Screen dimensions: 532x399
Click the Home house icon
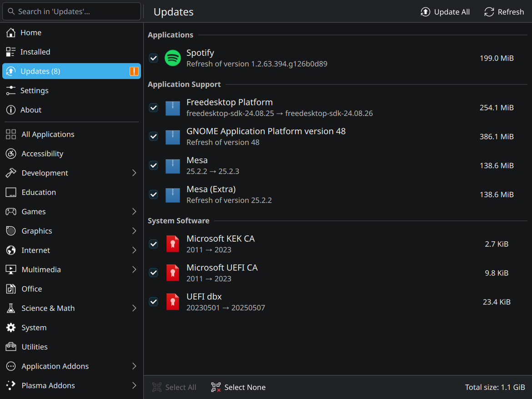pos(11,33)
